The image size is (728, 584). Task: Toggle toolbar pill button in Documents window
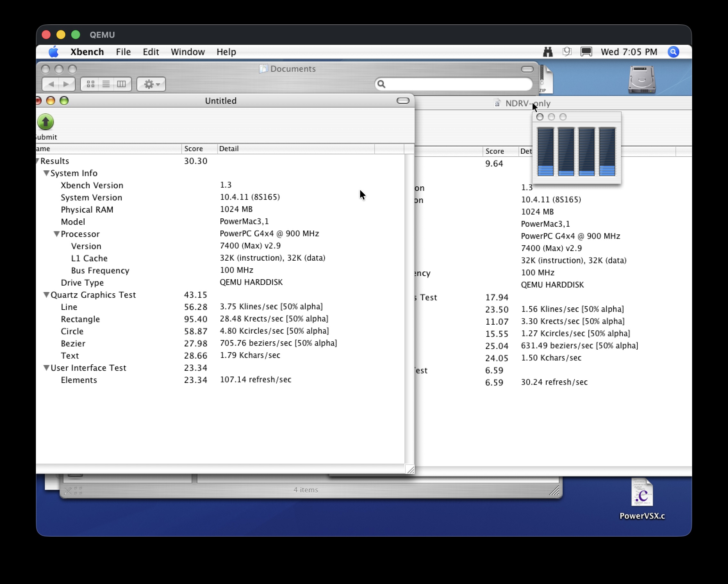[x=527, y=69]
